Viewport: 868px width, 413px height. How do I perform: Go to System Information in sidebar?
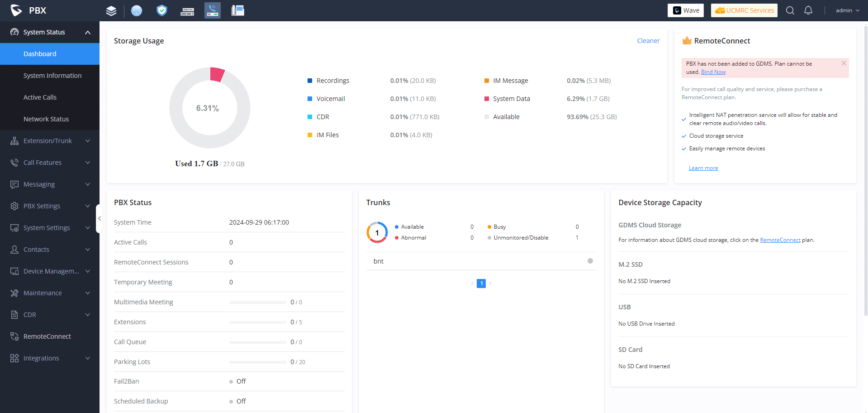pyautogui.click(x=52, y=76)
